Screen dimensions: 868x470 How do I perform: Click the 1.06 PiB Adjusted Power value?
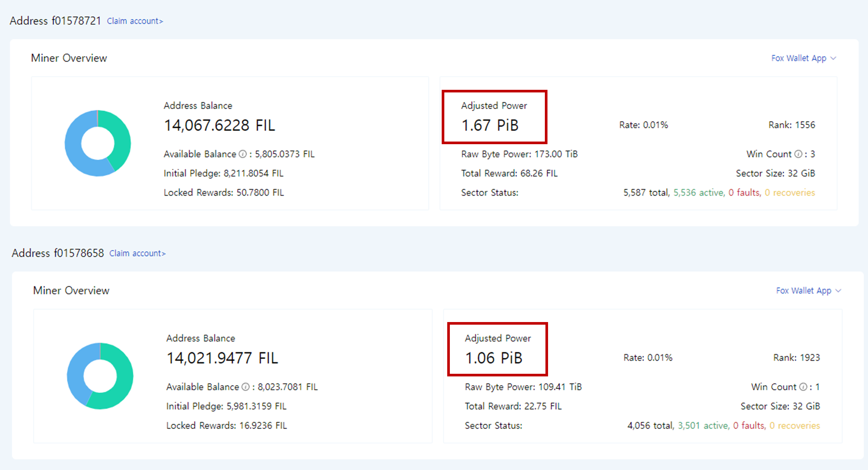pos(494,358)
